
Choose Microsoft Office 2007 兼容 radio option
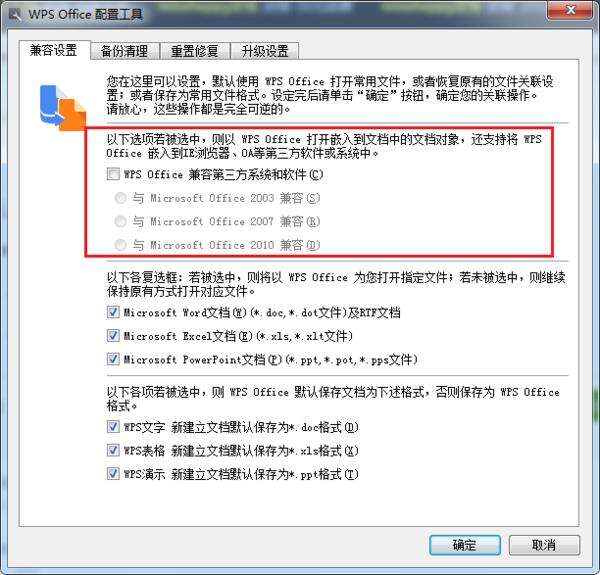coord(121,221)
